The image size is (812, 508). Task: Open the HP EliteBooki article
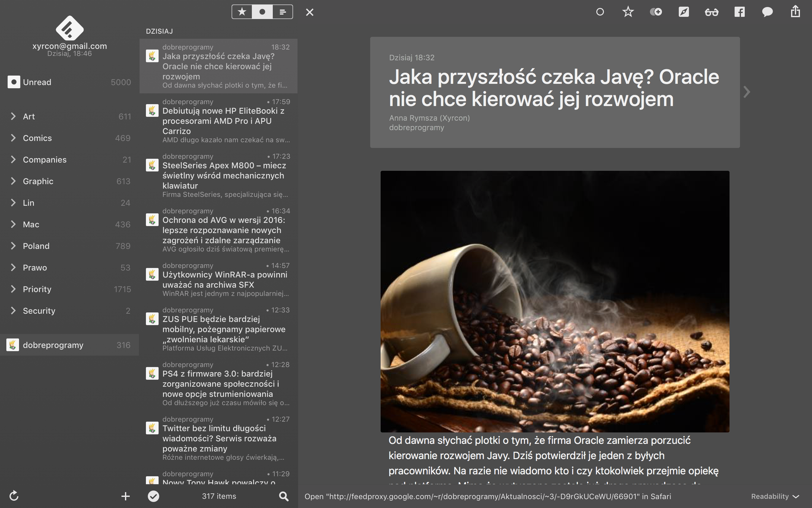pos(219,121)
